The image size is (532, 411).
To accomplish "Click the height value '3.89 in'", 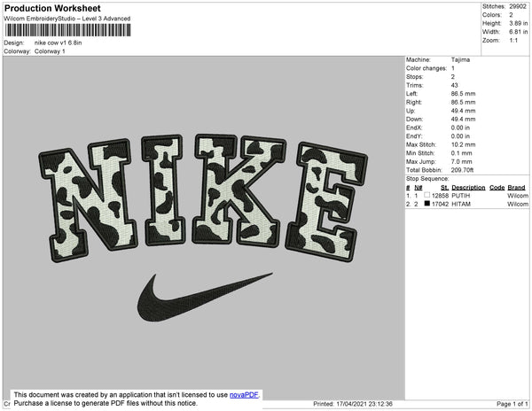I will [x=519, y=23].
